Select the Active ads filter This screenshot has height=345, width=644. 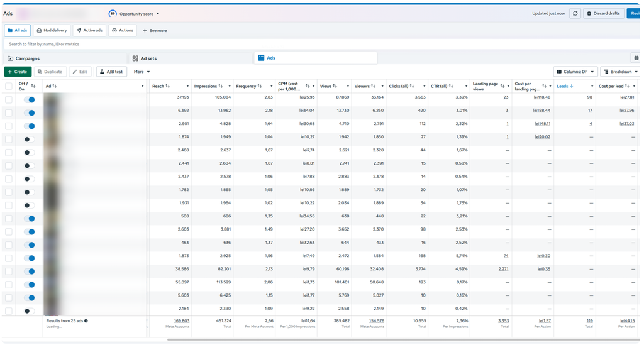(x=89, y=30)
